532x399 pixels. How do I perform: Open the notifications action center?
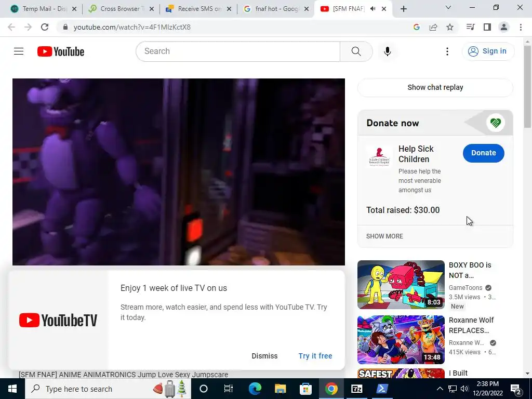(x=516, y=389)
